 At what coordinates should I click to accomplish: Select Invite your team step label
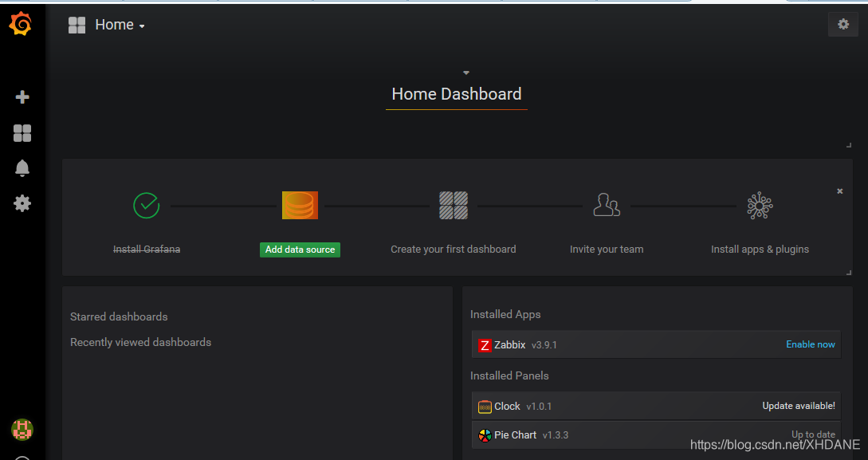point(607,250)
